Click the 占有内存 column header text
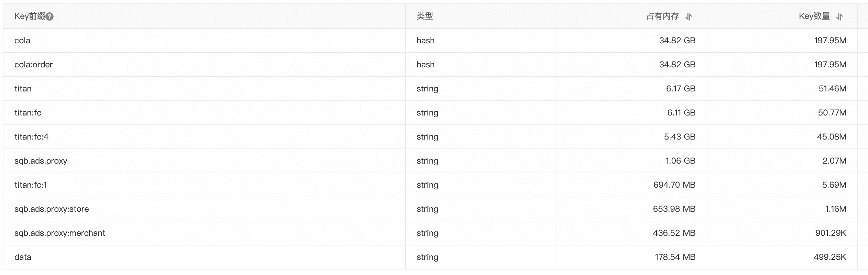This screenshot has height=275, width=868. point(662,16)
